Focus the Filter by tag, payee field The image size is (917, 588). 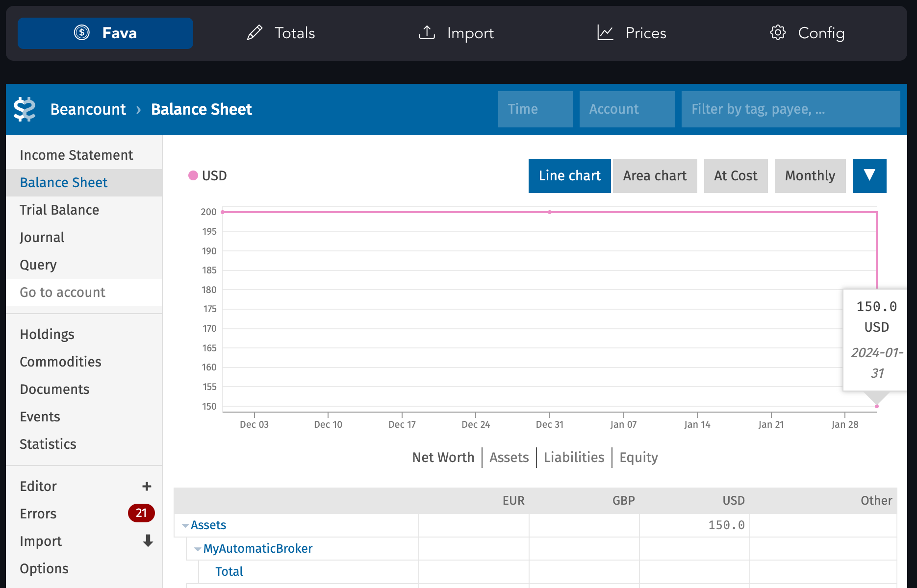click(790, 109)
